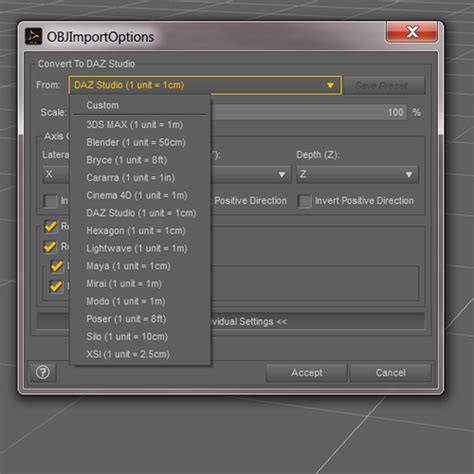This screenshot has height=474, width=474.
Task: Open the middle axis dropdown arrow
Action: click(x=282, y=175)
